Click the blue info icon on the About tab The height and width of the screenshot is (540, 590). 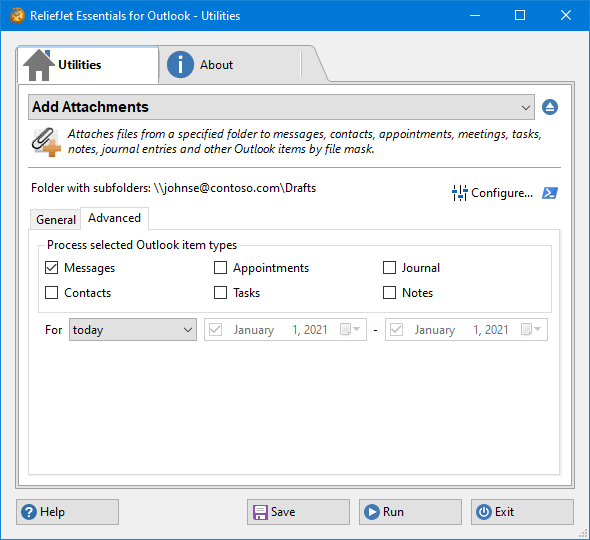click(180, 65)
